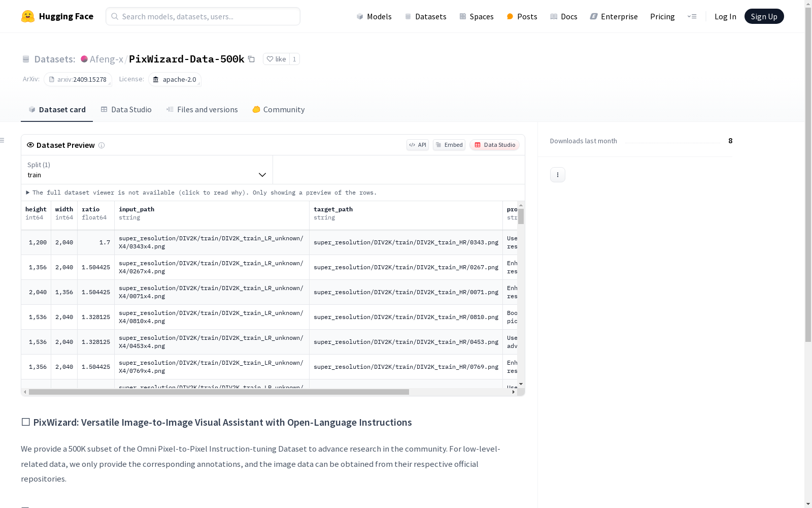The width and height of the screenshot is (812, 508).
Task: Click the DIV2K_train_HR/0267.png target path cell
Action: [406, 267]
